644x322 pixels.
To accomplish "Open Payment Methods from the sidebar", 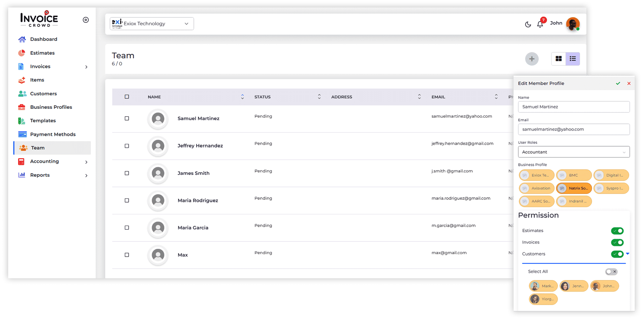I will tap(53, 134).
